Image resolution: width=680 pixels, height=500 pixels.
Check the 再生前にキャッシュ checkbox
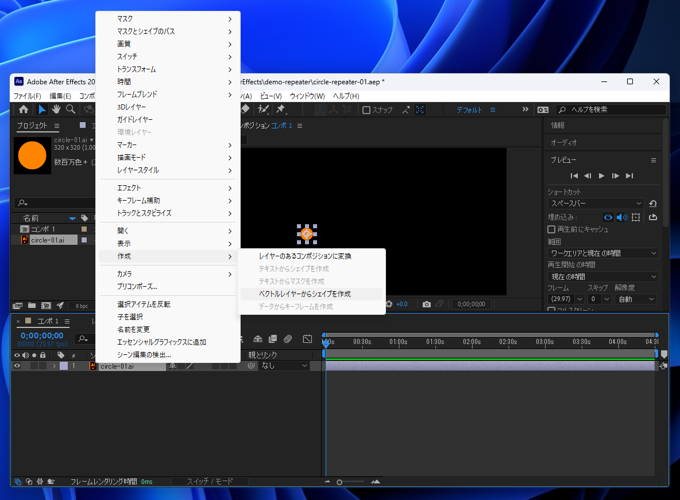[x=552, y=229]
